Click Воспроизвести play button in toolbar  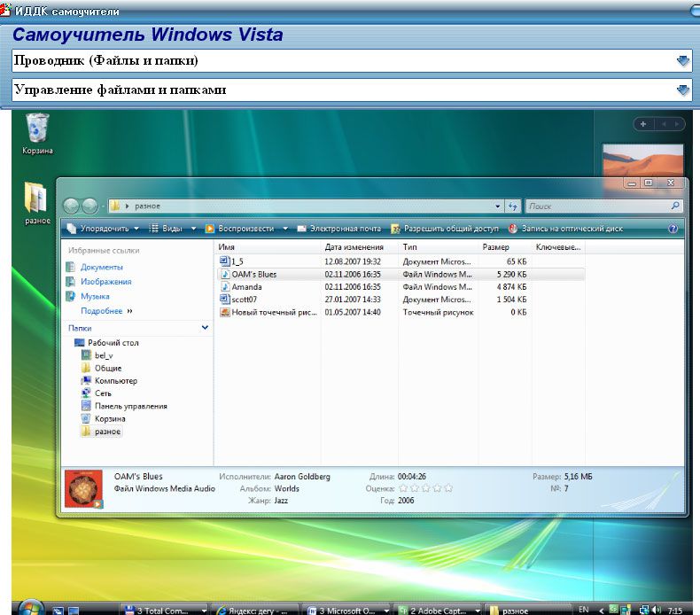(x=241, y=229)
